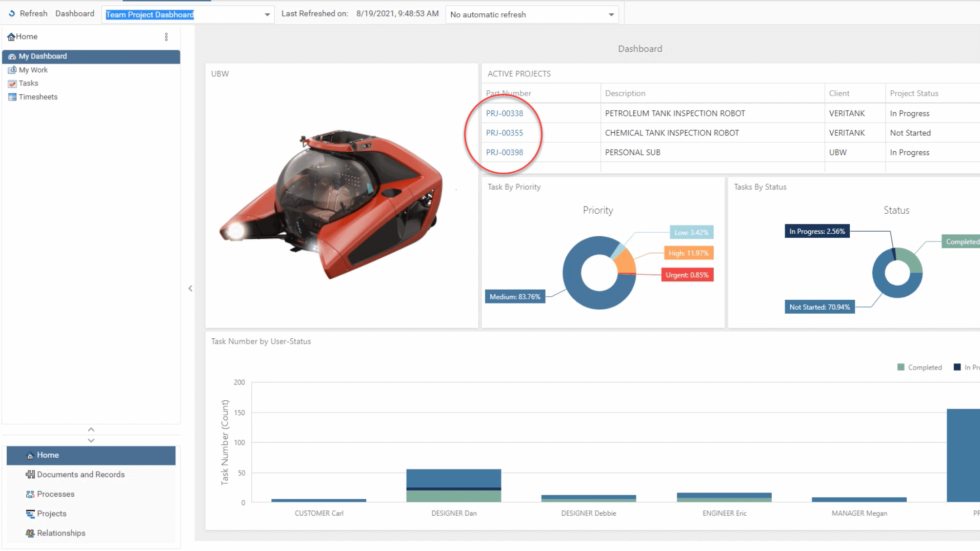Click the Relationships people icon
Screen dimensions: 980x551
[x=29, y=533]
